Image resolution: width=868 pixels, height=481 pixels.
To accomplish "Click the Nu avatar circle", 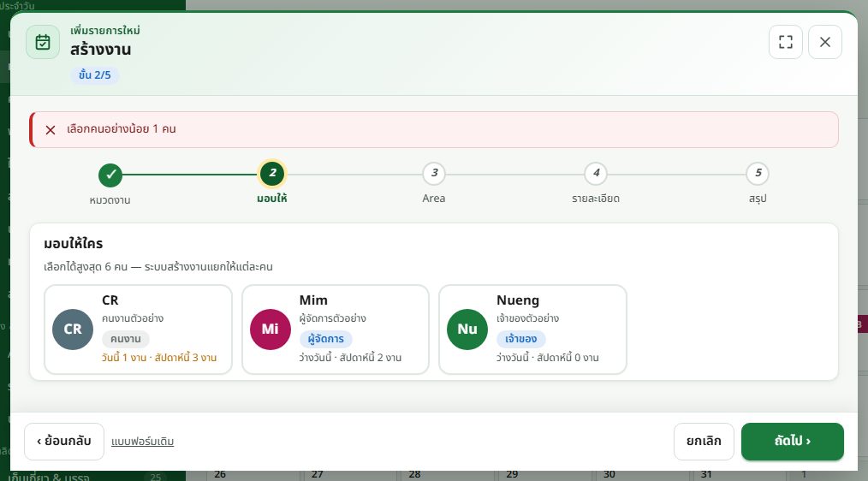I will tap(467, 330).
